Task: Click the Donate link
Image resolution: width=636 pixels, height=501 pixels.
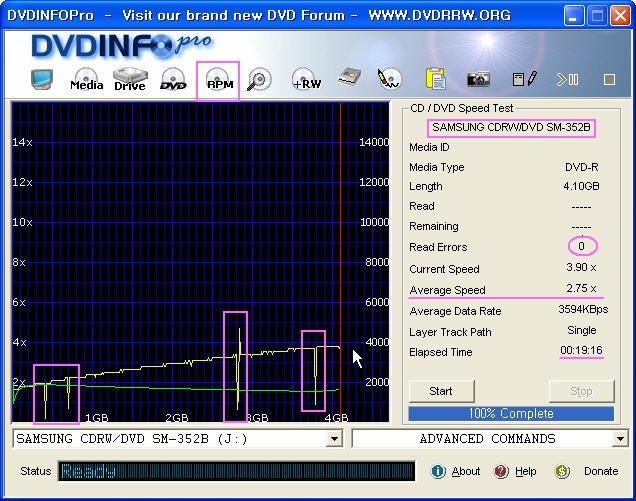Action: (601, 471)
